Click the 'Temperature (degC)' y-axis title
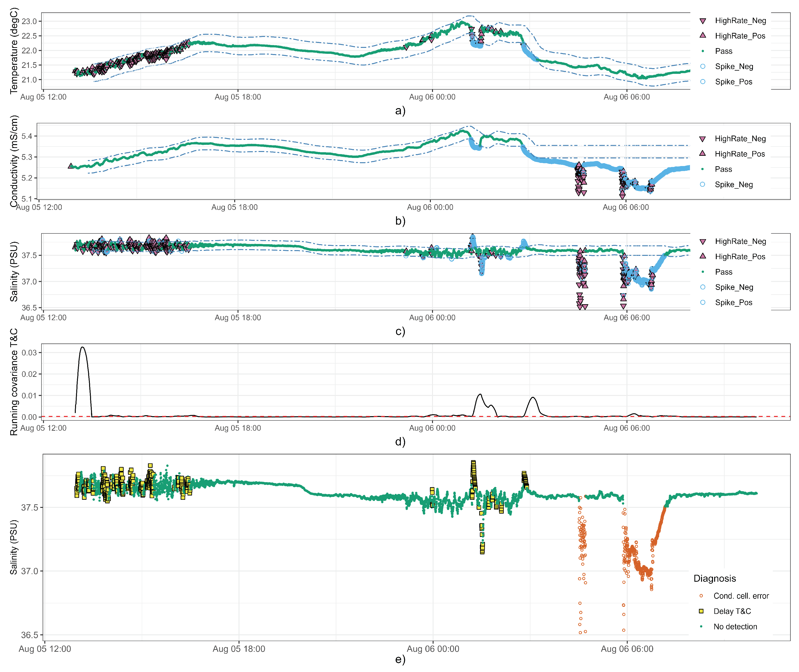The height and width of the screenshot is (672, 799). [14, 51]
